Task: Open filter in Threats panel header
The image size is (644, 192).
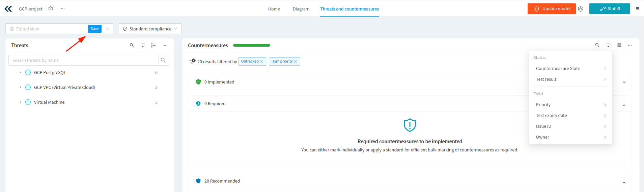Action: click(143, 45)
